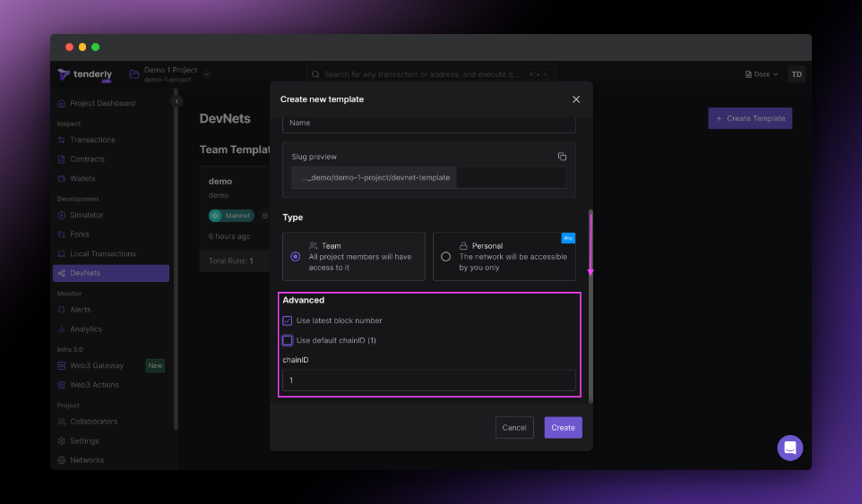862x504 pixels.
Task: Expand the Demo 1 Project dropdown
Action: (x=207, y=74)
